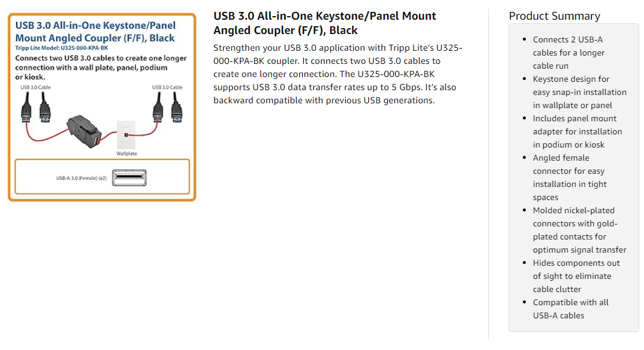
Task: Click the black keystone coupler in the diagram
Action: point(85,130)
